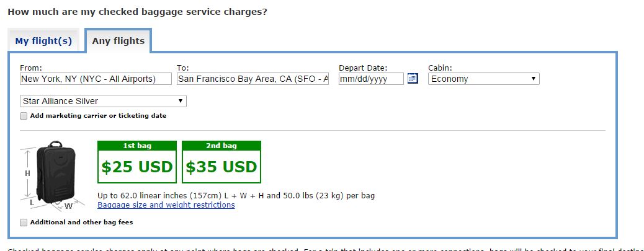Check Additional and other bag fees
The height and width of the screenshot is (251, 644).
(24, 222)
